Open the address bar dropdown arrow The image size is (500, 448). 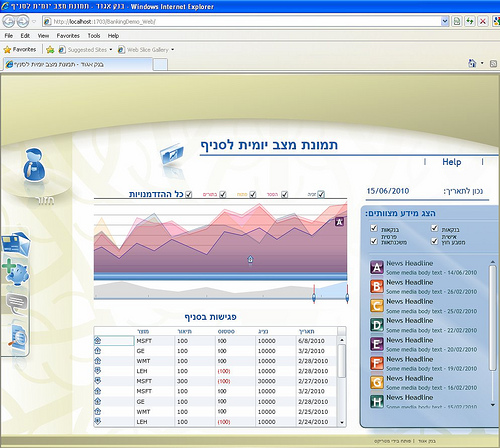pyautogui.click(x=445, y=22)
